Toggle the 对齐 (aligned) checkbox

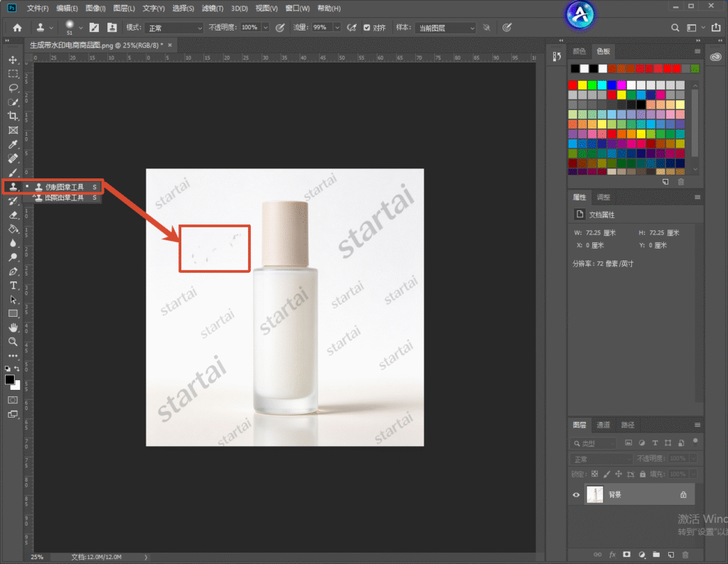[x=367, y=28]
